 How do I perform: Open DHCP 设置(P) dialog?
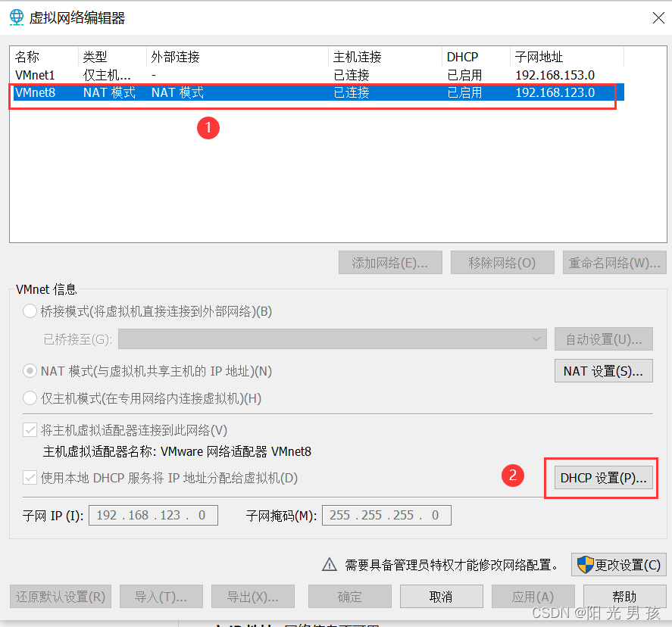pyautogui.click(x=603, y=478)
